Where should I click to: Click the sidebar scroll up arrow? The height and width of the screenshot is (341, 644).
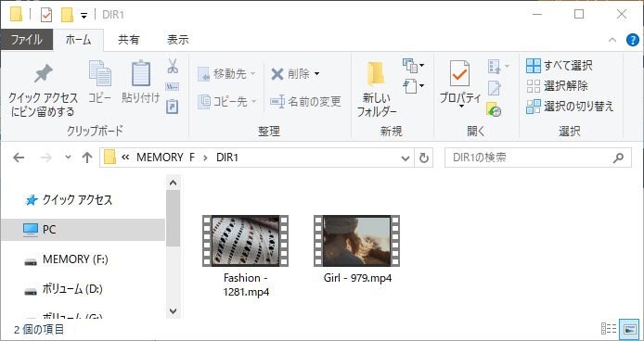coord(173,183)
